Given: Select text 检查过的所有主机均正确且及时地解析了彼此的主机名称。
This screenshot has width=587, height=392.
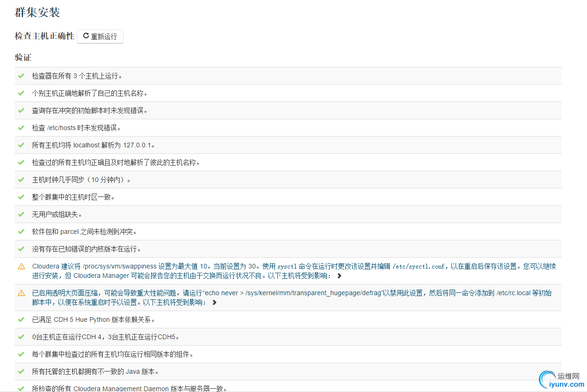Looking at the screenshot, I should pos(116,162).
